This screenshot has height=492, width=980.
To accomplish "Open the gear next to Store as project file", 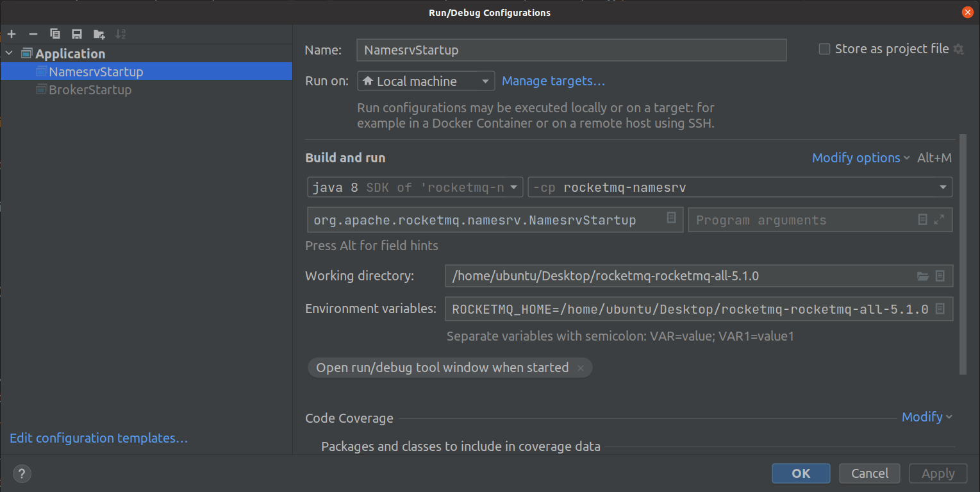I will pos(958,49).
